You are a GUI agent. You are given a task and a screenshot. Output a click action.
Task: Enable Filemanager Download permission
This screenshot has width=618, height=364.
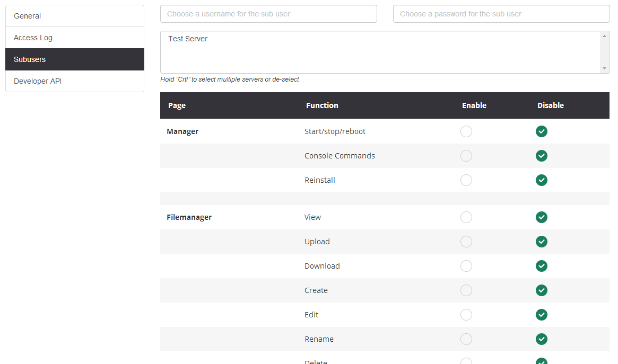click(466, 266)
